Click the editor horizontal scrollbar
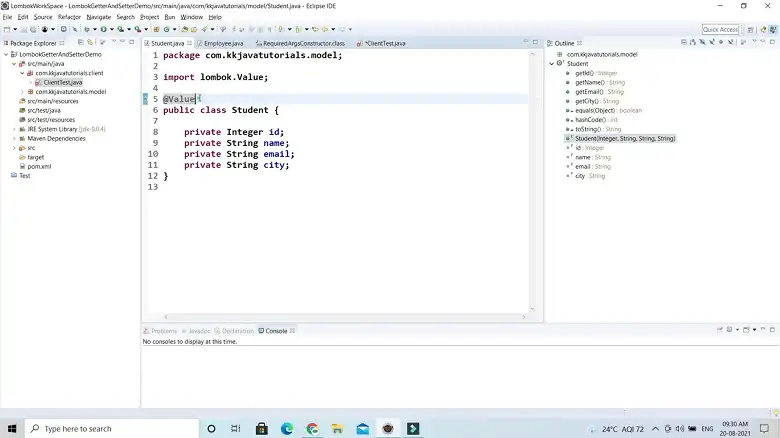Viewport: 780px width, 438px height. [x=344, y=317]
